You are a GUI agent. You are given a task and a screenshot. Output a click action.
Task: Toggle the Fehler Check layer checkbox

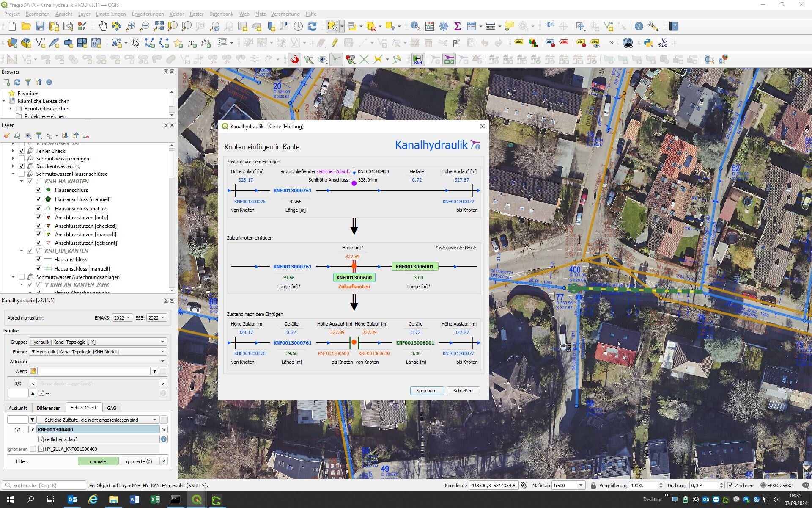point(22,151)
